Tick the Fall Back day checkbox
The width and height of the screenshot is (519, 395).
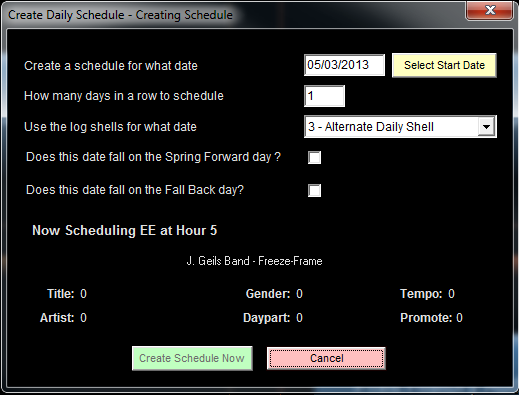(x=314, y=191)
